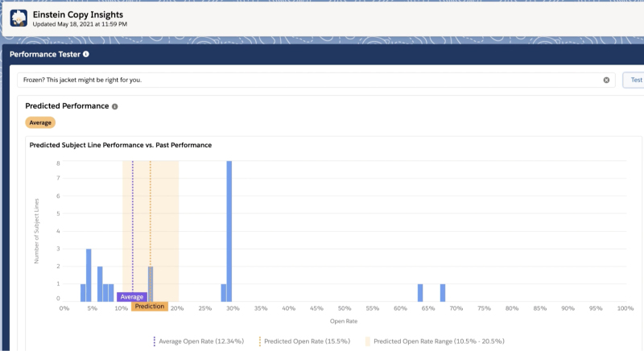Select the 3-count bar near 5% open rate
This screenshot has width=644, height=351.
tap(89, 275)
